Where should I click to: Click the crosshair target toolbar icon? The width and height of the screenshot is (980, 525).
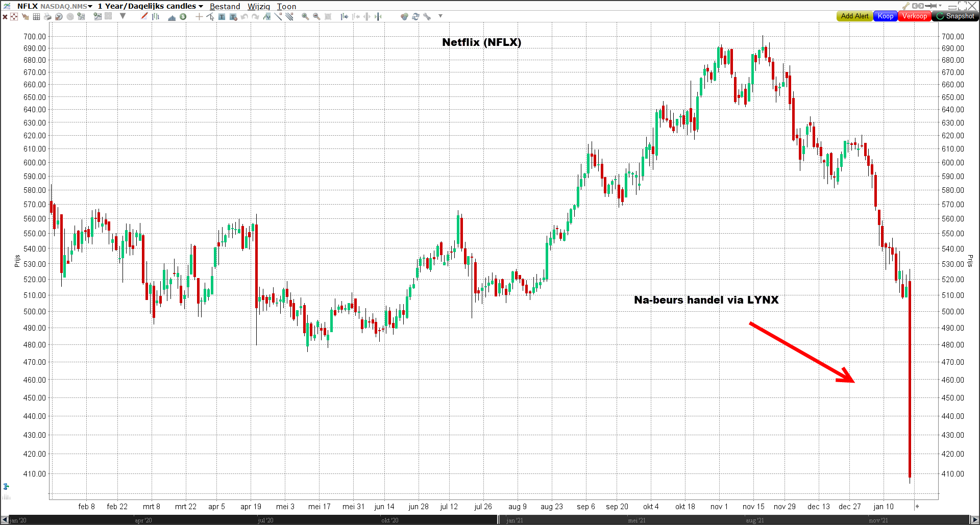point(14,16)
